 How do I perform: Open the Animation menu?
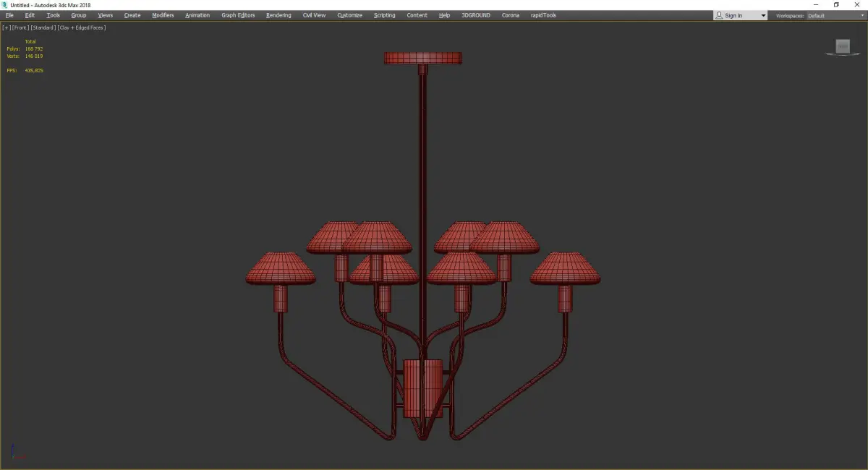click(x=197, y=15)
